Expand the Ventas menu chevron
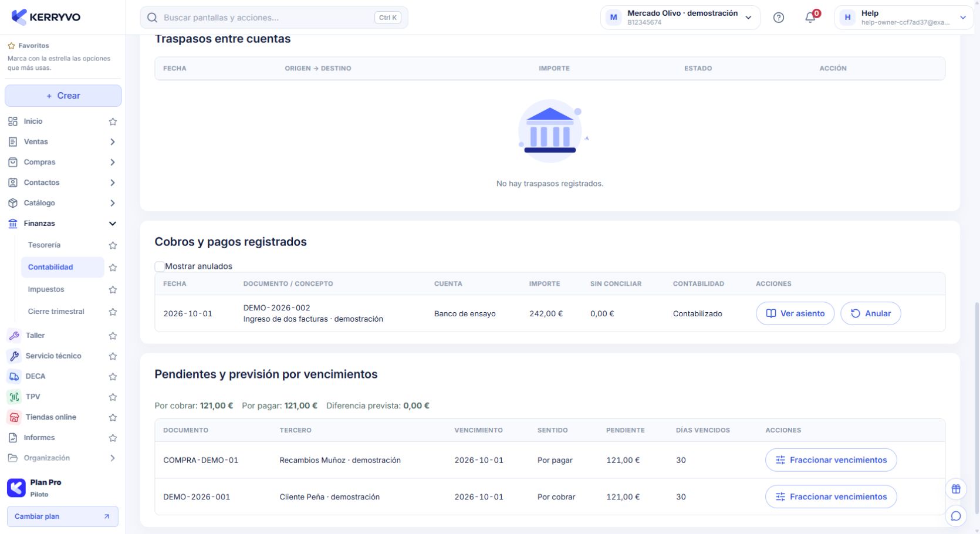Screen dimensions: 980x534 113,142
